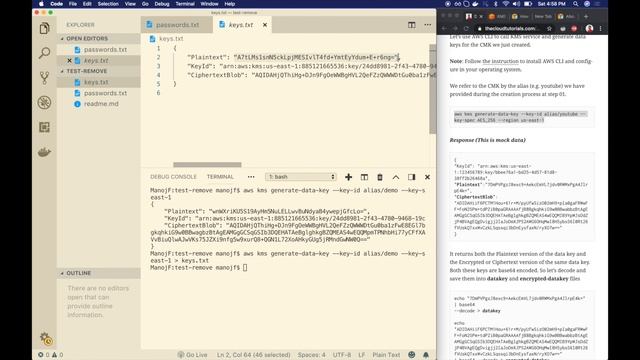Close the keys.txt editor tab
The width and height of the screenshot is (640, 360).
pyautogui.click(x=265, y=25)
